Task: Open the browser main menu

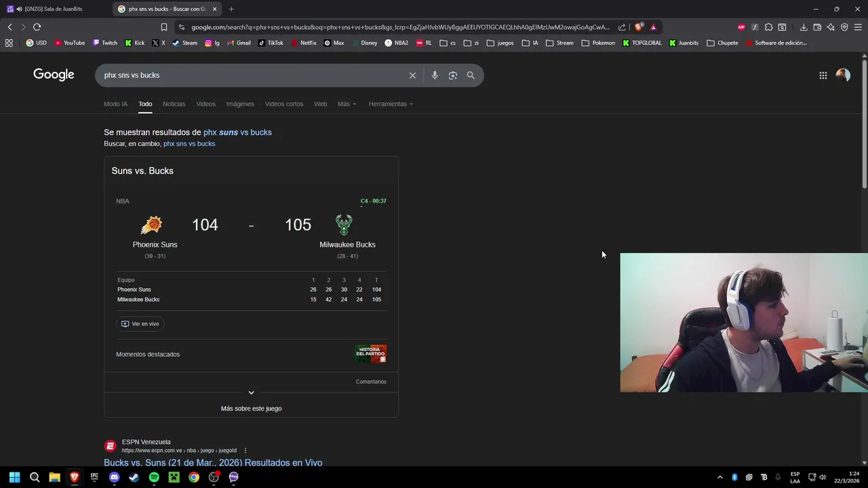Action: click(x=858, y=27)
